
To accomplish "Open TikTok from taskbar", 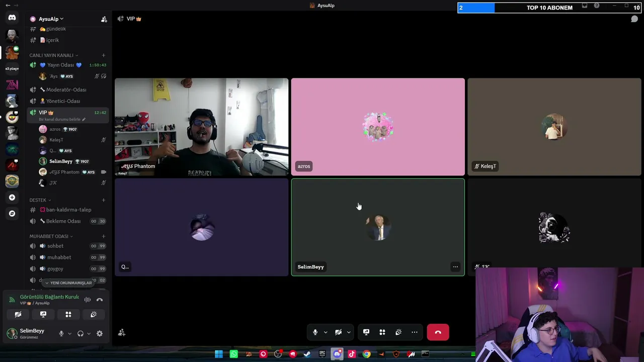I will click(352, 354).
